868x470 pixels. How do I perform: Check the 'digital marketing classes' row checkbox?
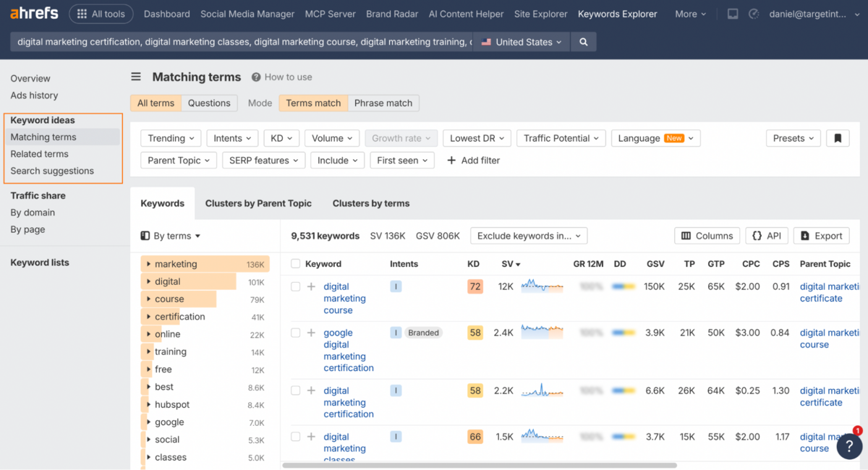(x=295, y=437)
